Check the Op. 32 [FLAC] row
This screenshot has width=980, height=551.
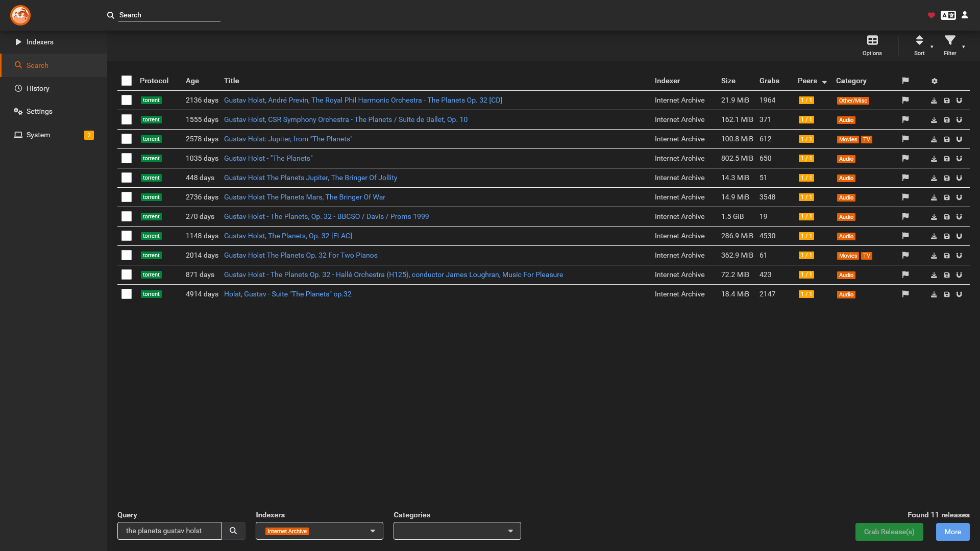[x=127, y=236]
